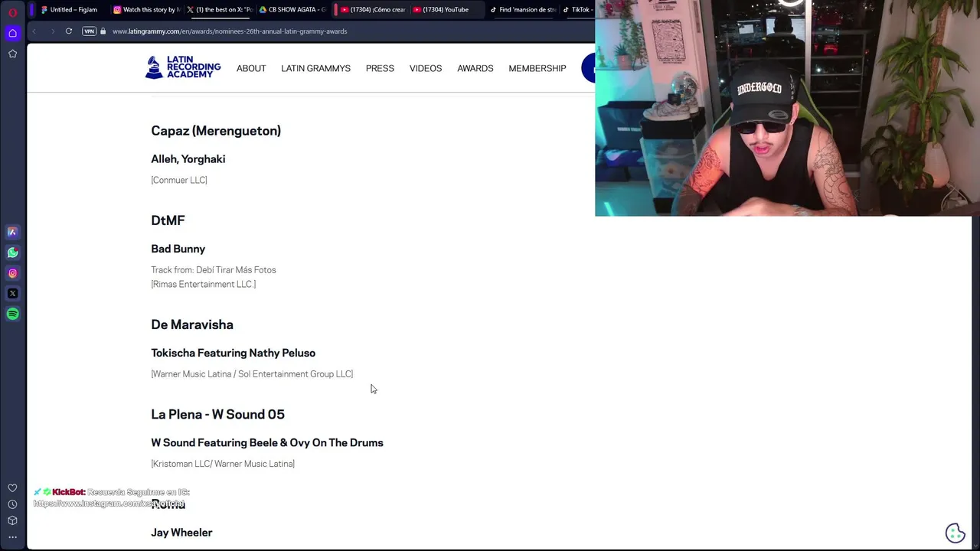The width and height of the screenshot is (980, 551).
Task: Open X (Twitter) in Opera sidebar
Action: tap(12, 293)
